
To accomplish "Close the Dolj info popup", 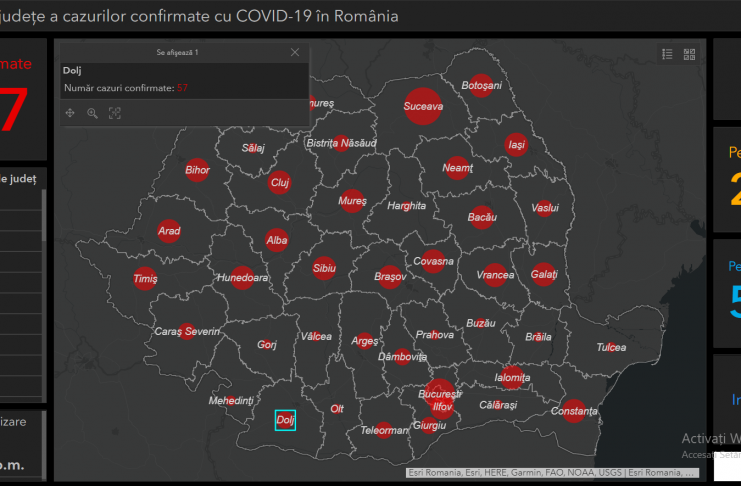I will 295,52.
